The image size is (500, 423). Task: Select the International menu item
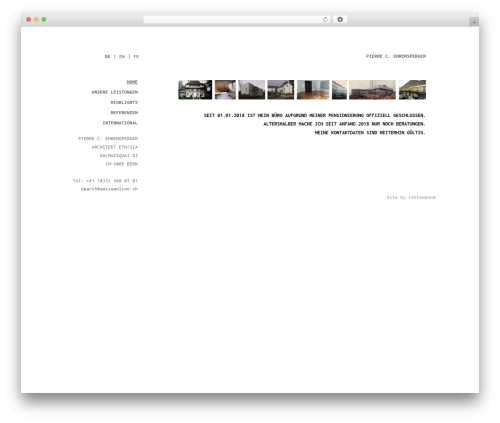[x=120, y=123]
